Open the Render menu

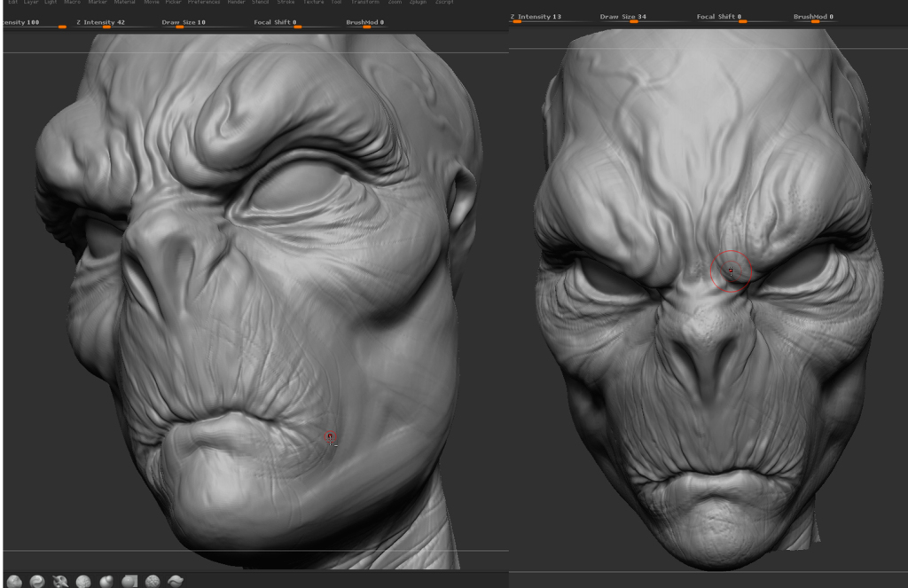[x=236, y=3]
